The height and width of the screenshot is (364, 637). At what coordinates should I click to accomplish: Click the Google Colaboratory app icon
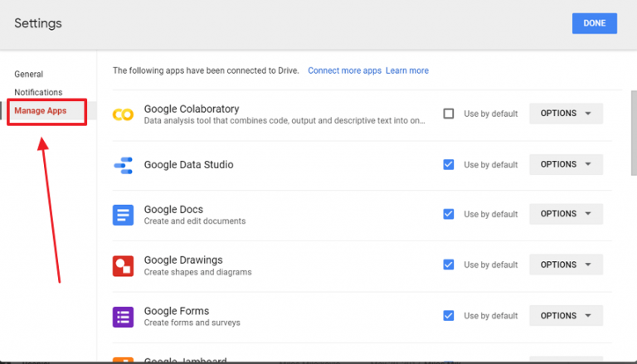[x=123, y=114]
